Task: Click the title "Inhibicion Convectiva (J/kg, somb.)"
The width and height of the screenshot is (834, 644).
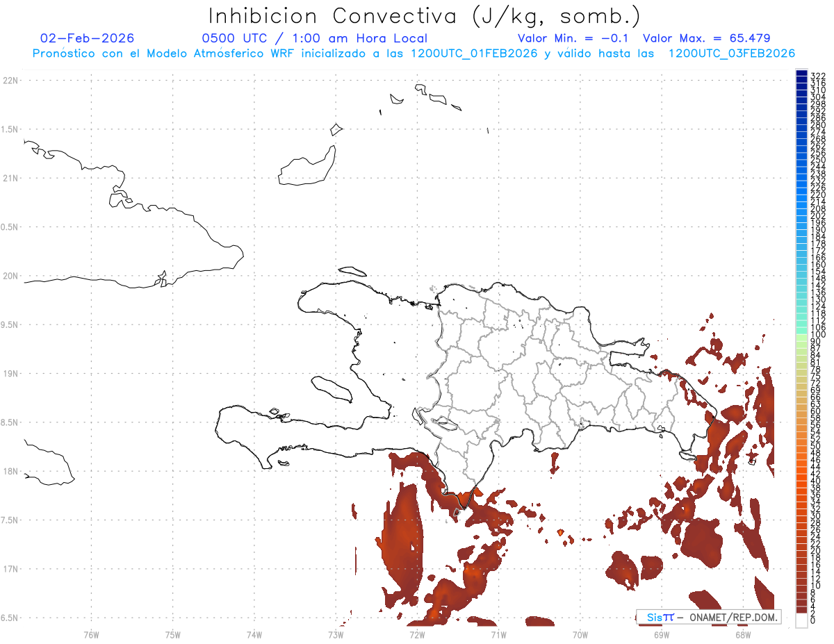Action: [425, 17]
